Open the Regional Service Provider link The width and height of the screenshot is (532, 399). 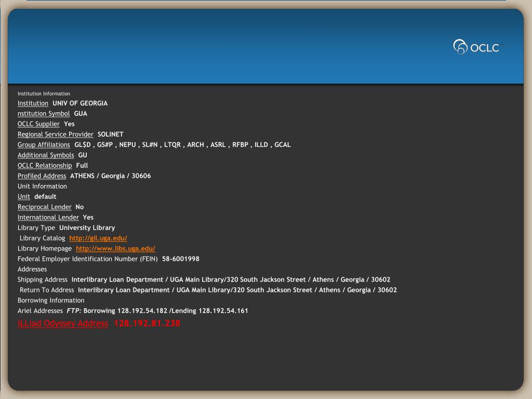(55, 135)
